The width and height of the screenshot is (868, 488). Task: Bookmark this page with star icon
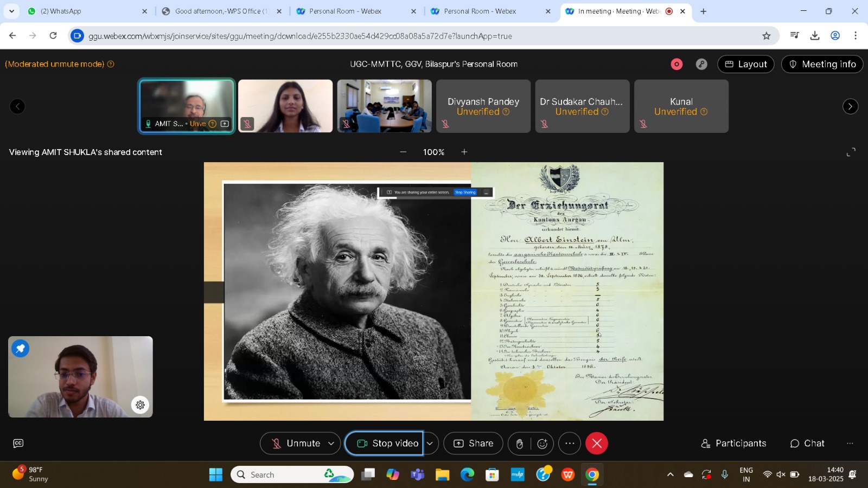(x=767, y=36)
